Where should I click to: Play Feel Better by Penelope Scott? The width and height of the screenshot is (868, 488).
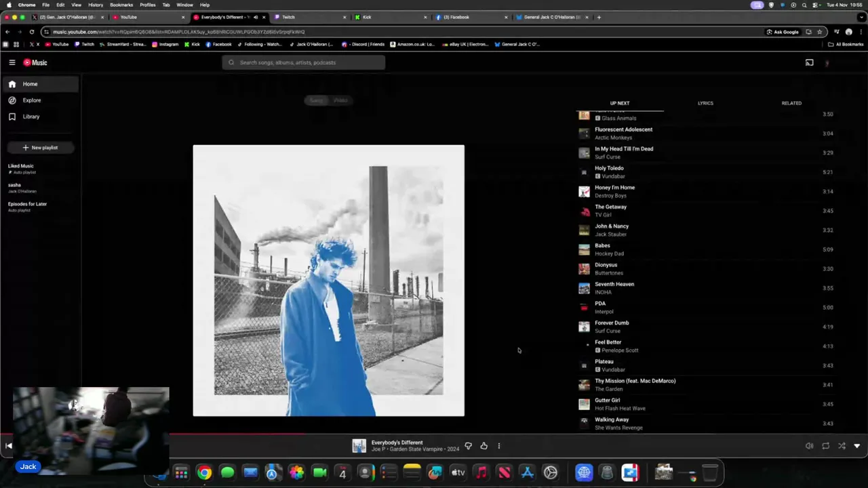tap(705, 346)
